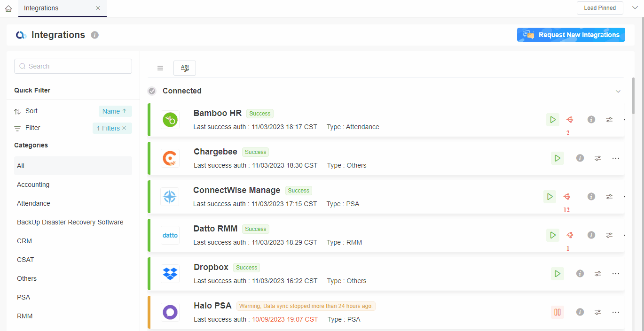
Task: Click the Datto RMM logo
Action: 170,235
